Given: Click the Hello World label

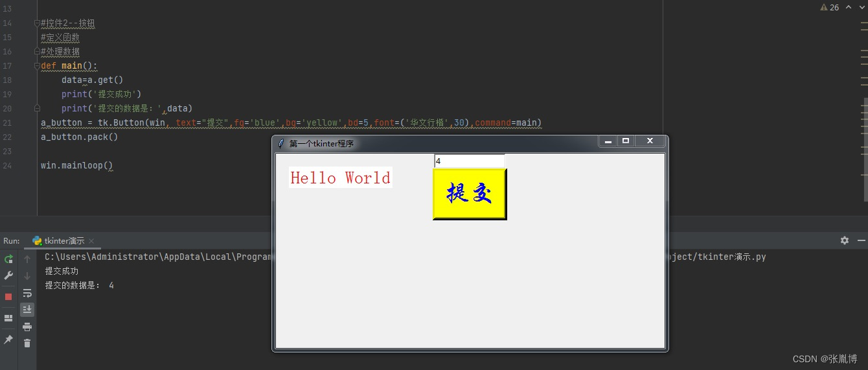Looking at the screenshot, I should click(x=341, y=178).
